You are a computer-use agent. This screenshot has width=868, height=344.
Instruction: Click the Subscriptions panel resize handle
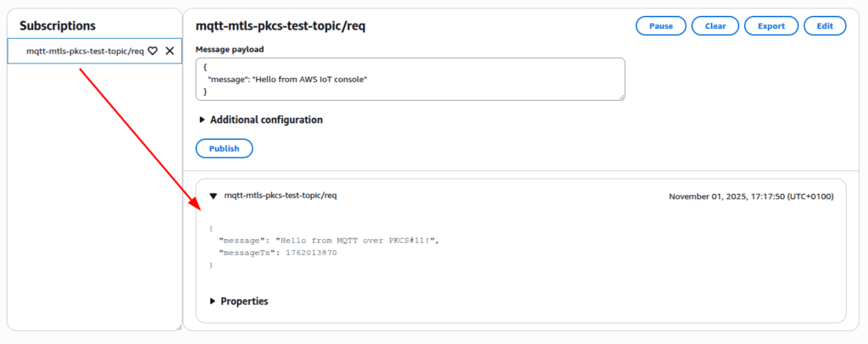(178, 326)
